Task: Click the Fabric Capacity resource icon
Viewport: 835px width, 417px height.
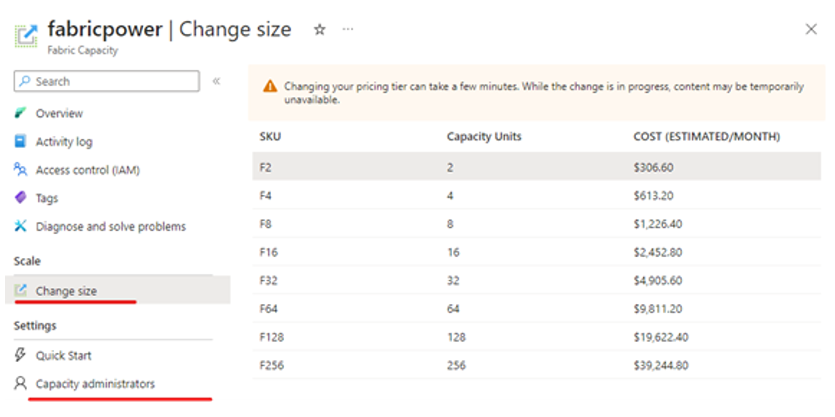Action: coord(26,36)
